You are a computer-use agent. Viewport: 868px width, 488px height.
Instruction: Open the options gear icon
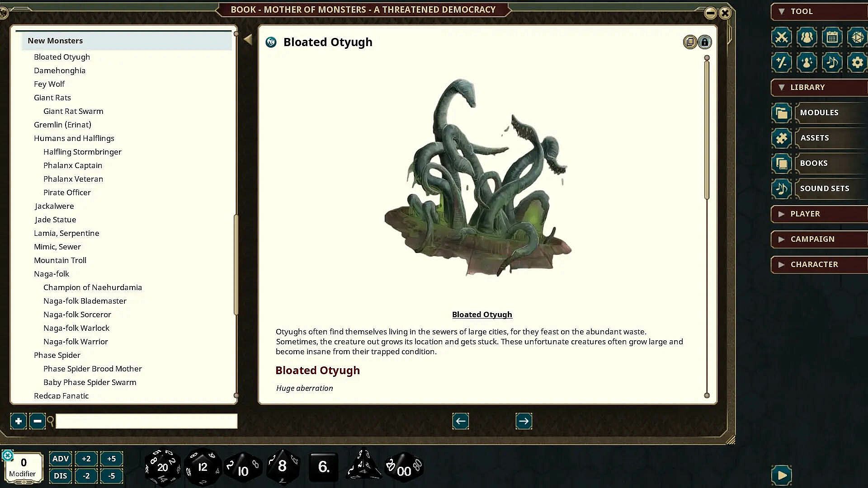(x=857, y=62)
